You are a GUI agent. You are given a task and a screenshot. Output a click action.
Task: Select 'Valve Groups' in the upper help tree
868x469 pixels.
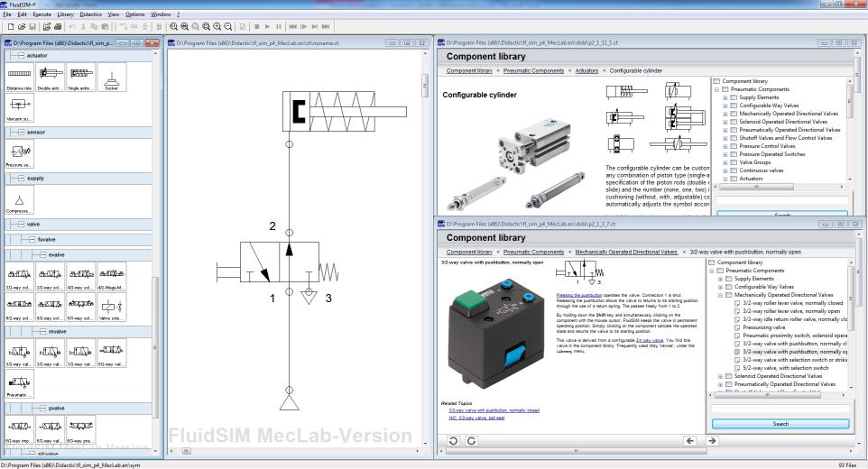(755, 162)
